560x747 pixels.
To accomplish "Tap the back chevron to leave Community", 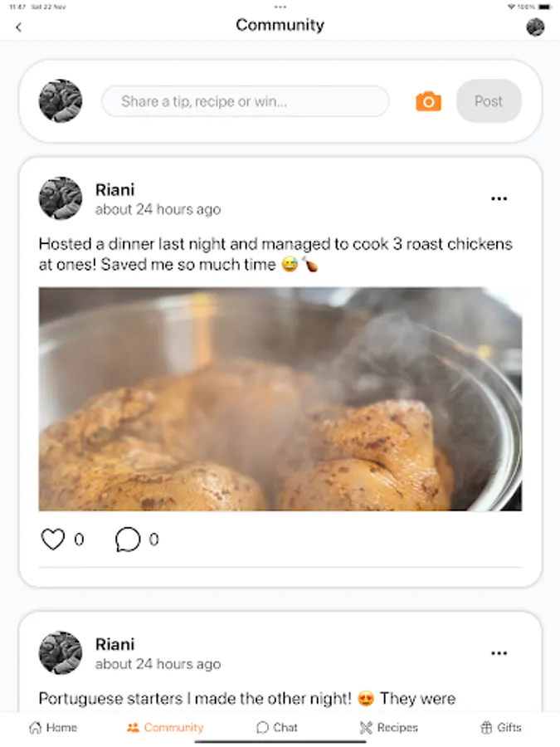I will [18, 27].
